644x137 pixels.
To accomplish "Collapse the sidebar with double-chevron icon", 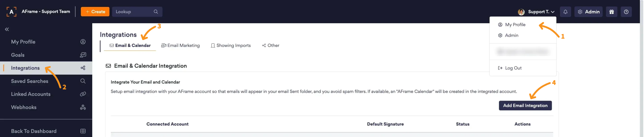I will pos(7,29).
